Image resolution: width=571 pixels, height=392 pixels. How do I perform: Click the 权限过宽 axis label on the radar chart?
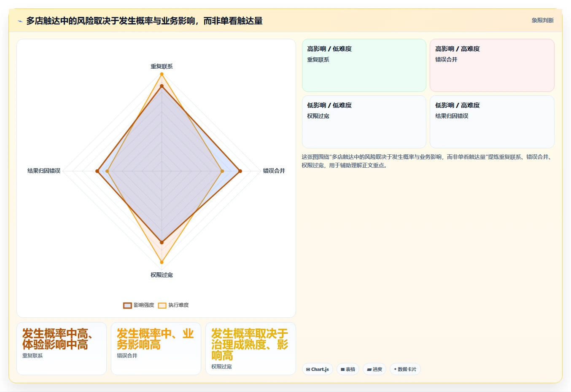click(162, 275)
